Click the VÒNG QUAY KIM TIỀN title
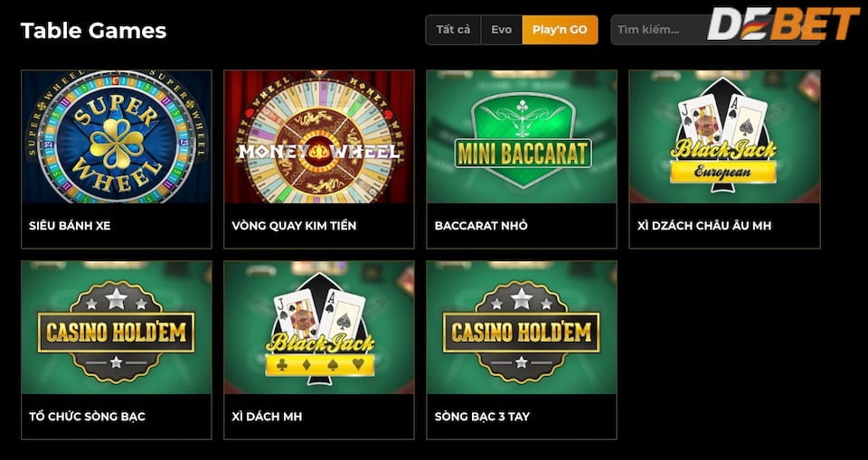Screen dimensions: 868x460 click(x=294, y=226)
